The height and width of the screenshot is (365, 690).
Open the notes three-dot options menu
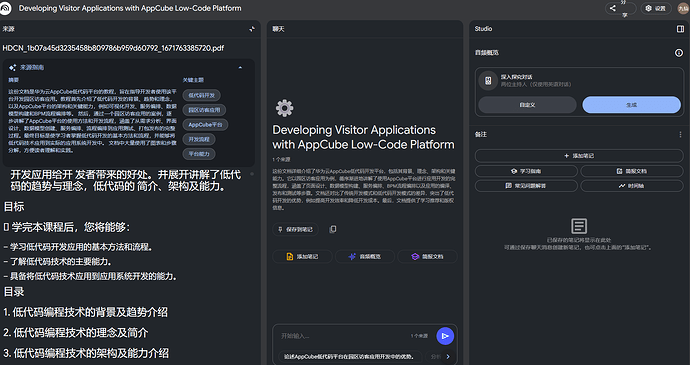(680, 135)
